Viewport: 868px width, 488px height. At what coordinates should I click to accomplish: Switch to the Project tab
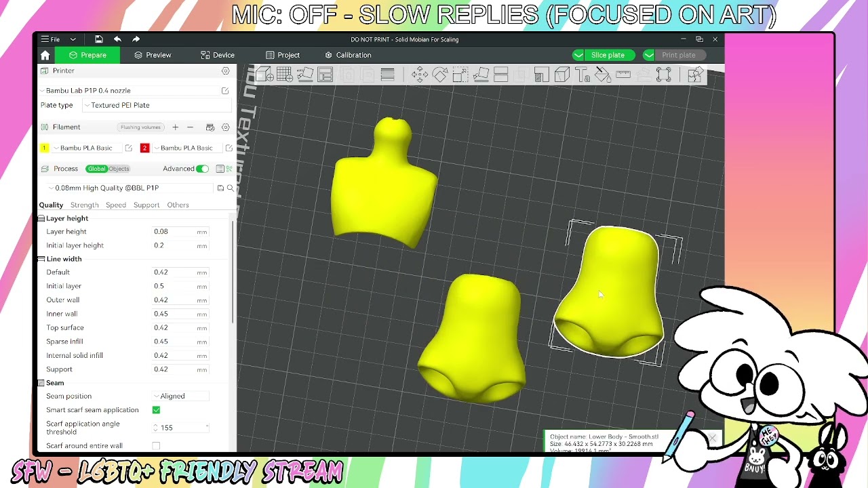pos(283,55)
